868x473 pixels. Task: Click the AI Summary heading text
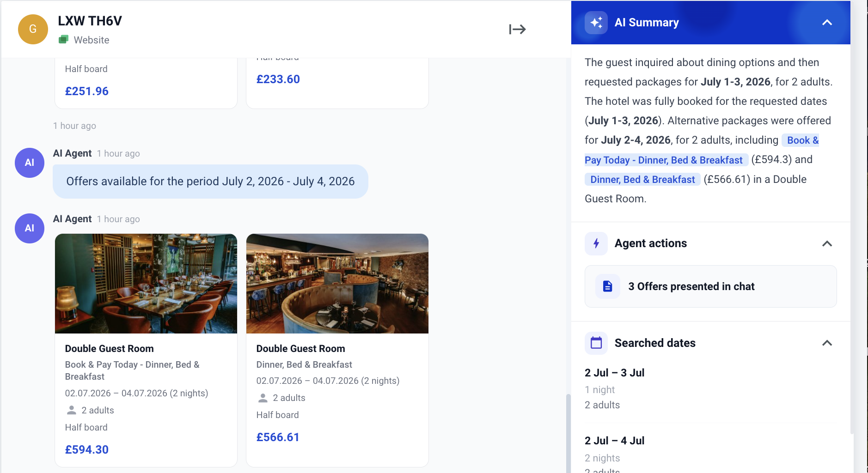pyautogui.click(x=647, y=23)
